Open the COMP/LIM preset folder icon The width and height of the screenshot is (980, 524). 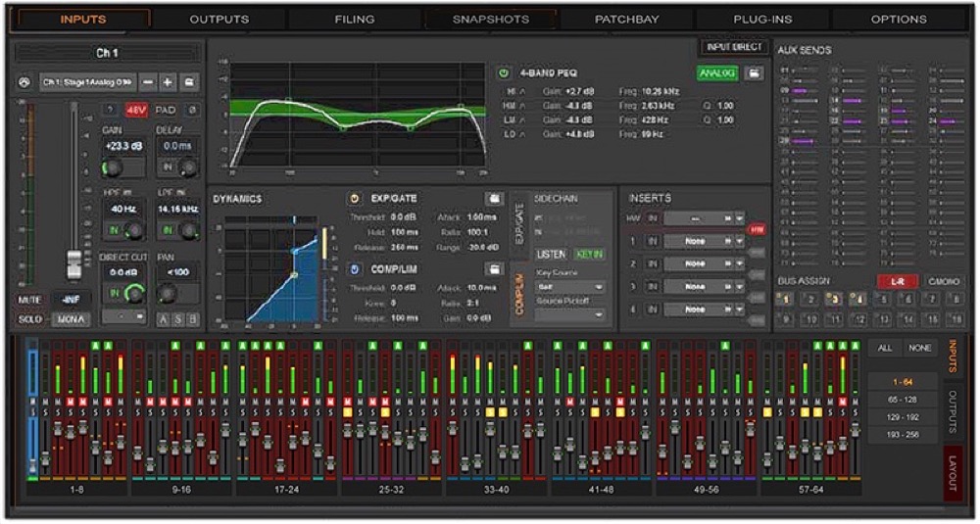[494, 269]
